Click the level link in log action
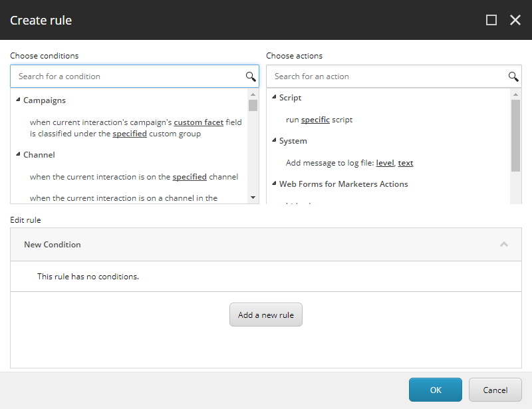Screen dimensions: 532x409 coord(385,163)
